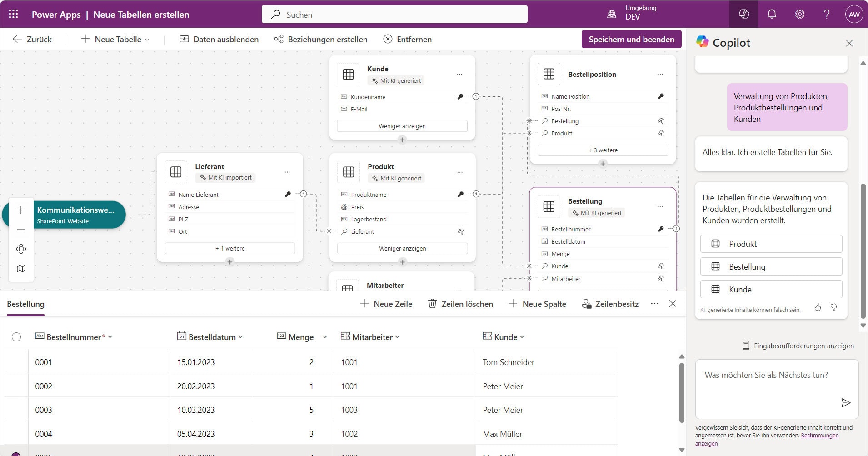Open more options on Bestellung table card

tap(660, 206)
